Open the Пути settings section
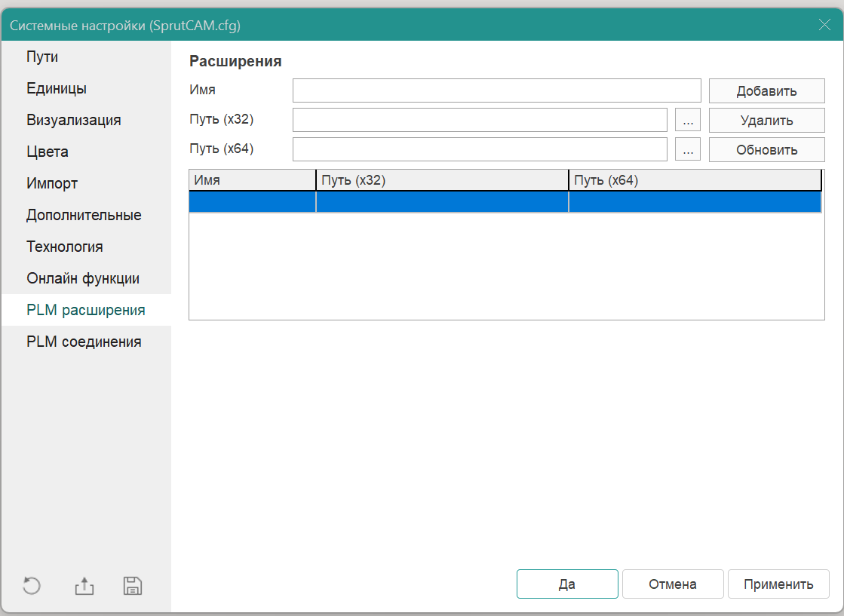844x616 pixels. tap(42, 57)
